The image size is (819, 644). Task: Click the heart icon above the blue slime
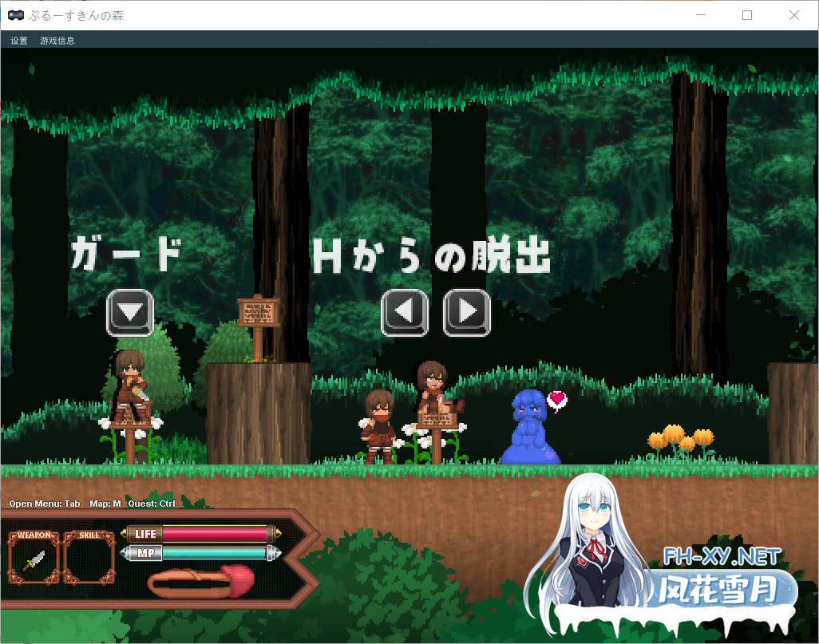pos(557,401)
